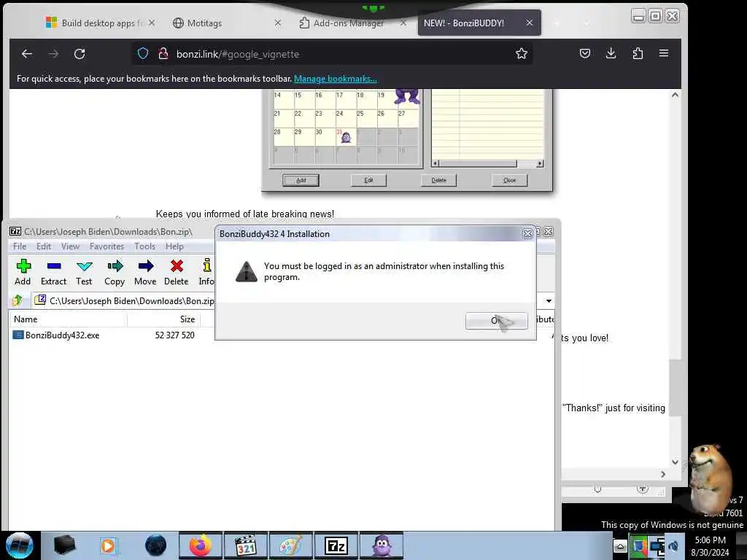Open the Firefox Downloads panel
The image size is (747, 560).
click(x=611, y=53)
